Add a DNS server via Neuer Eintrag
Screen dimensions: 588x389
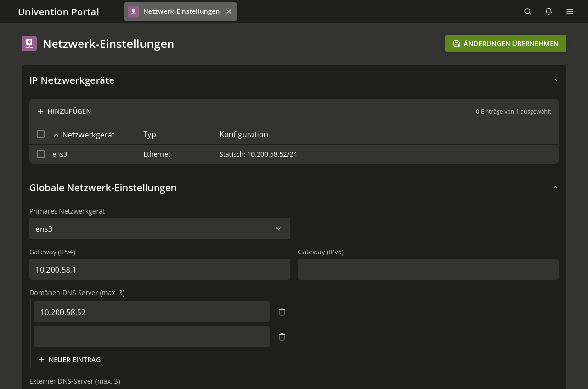pyautogui.click(x=69, y=359)
